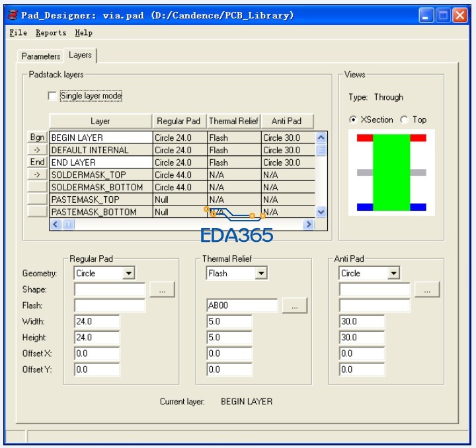Open the Regular Pad Geometry dropdown
Viewport: 476px width, 448px height.
click(129, 273)
